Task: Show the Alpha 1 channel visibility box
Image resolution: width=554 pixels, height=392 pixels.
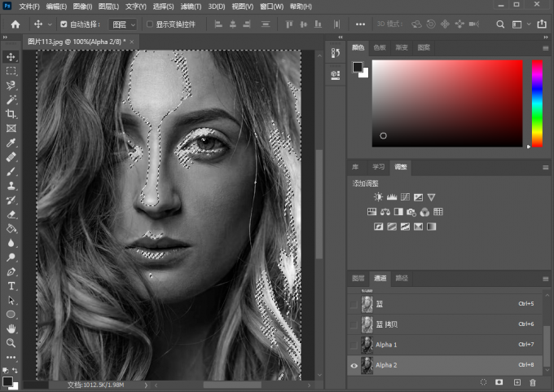Action: pos(354,345)
